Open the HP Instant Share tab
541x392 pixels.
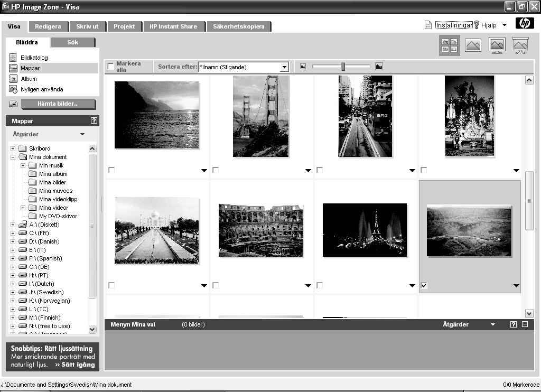point(173,26)
